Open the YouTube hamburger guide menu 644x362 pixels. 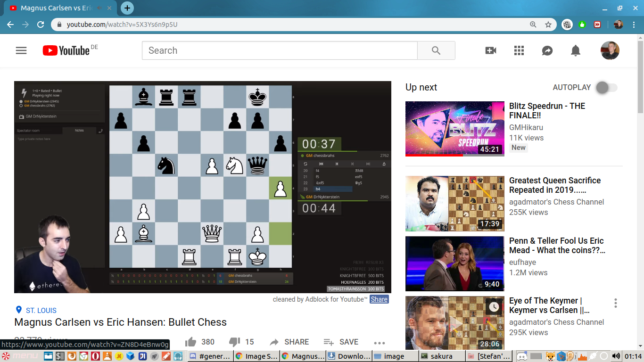(x=21, y=50)
